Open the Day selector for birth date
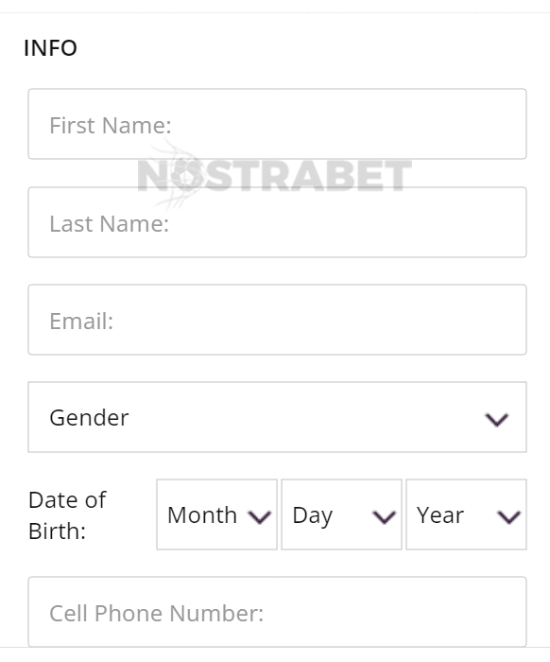Screen dimensions: 550x662 (341, 514)
